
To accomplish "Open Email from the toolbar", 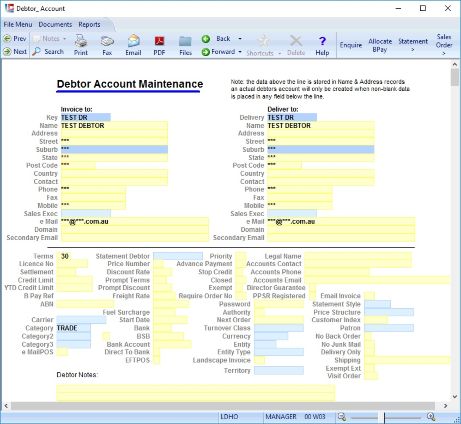I will tap(133, 45).
